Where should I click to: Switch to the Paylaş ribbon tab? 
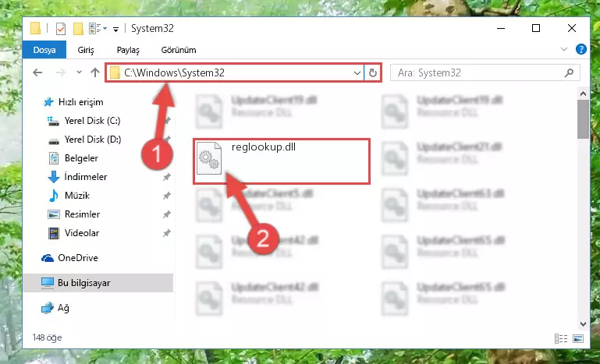click(x=128, y=50)
